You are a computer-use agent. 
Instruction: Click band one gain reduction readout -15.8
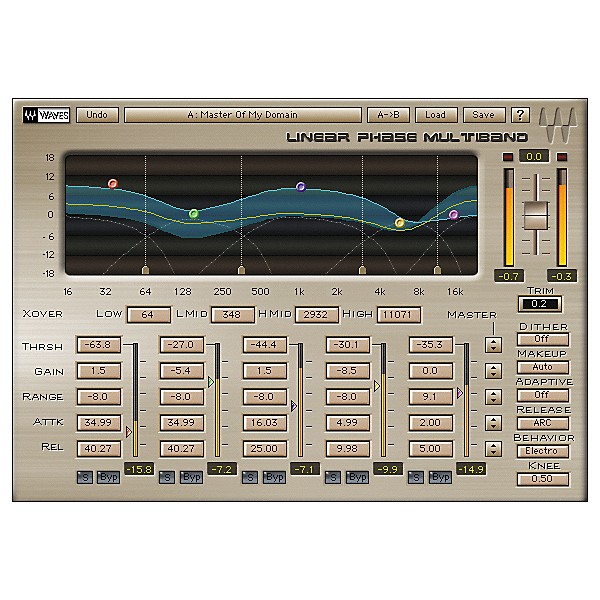(x=139, y=469)
